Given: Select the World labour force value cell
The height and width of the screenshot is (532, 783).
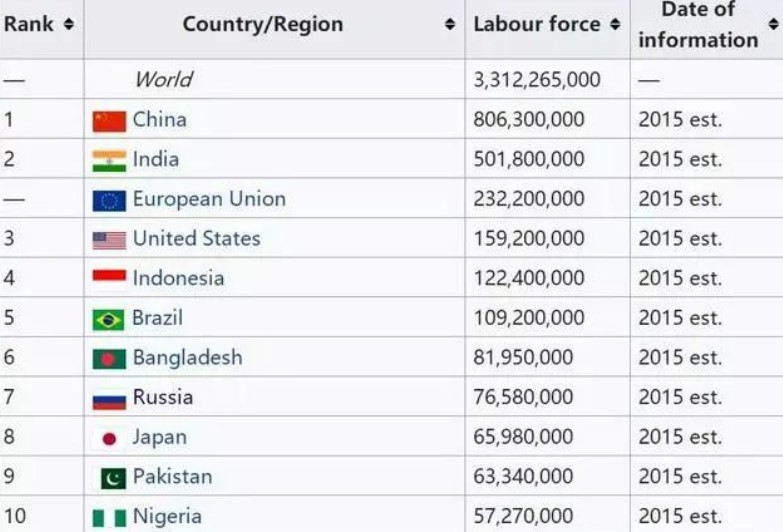Looking at the screenshot, I should click(x=547, y=79).
